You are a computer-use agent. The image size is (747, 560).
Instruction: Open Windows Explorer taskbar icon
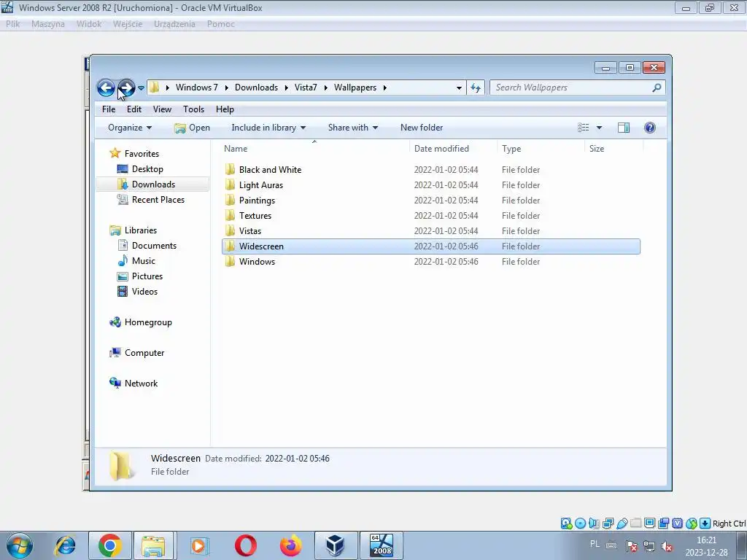click(x=153, y=545)
